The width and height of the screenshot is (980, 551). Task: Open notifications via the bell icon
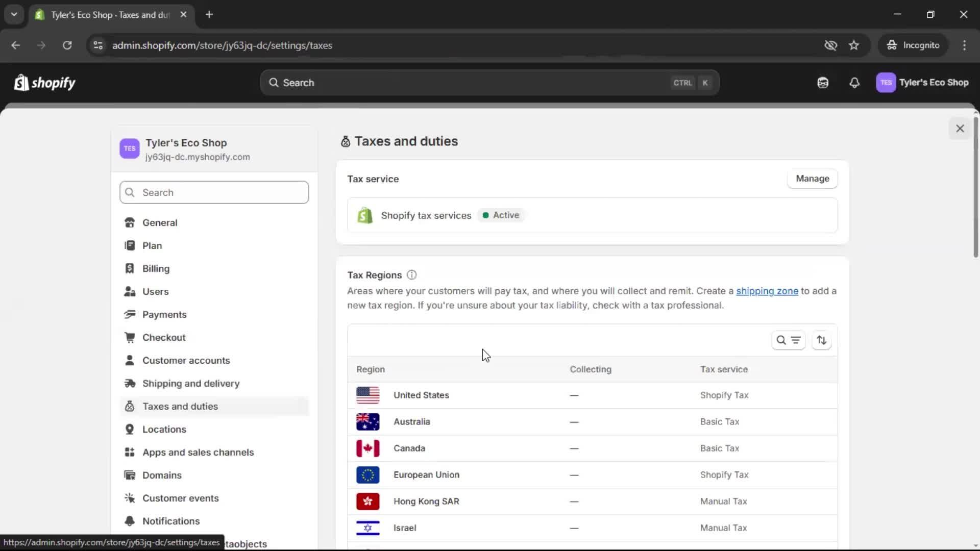pyautogui.click(x=854, y=83)
